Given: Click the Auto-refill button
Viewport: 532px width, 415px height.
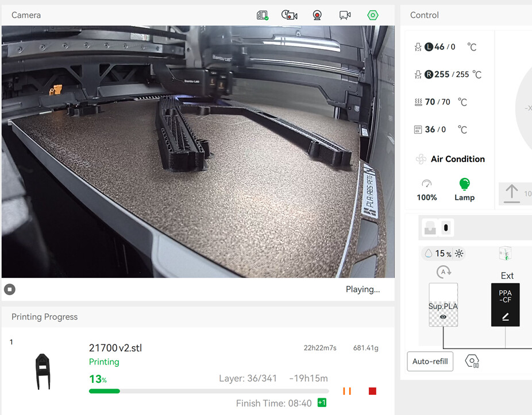Looking at the screenshot, I should [430, 362].
